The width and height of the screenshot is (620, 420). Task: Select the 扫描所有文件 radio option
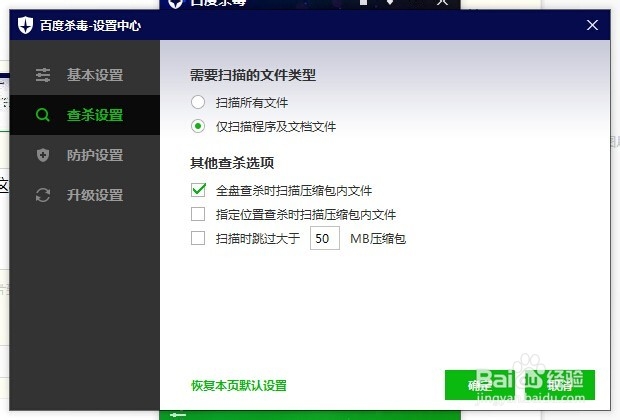coord(198,102)
